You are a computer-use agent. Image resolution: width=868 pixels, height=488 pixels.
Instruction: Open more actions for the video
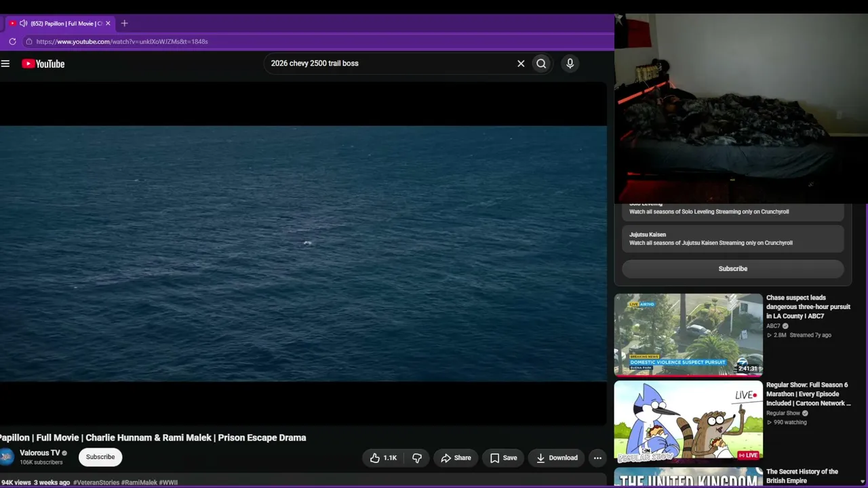pos(597,458)
